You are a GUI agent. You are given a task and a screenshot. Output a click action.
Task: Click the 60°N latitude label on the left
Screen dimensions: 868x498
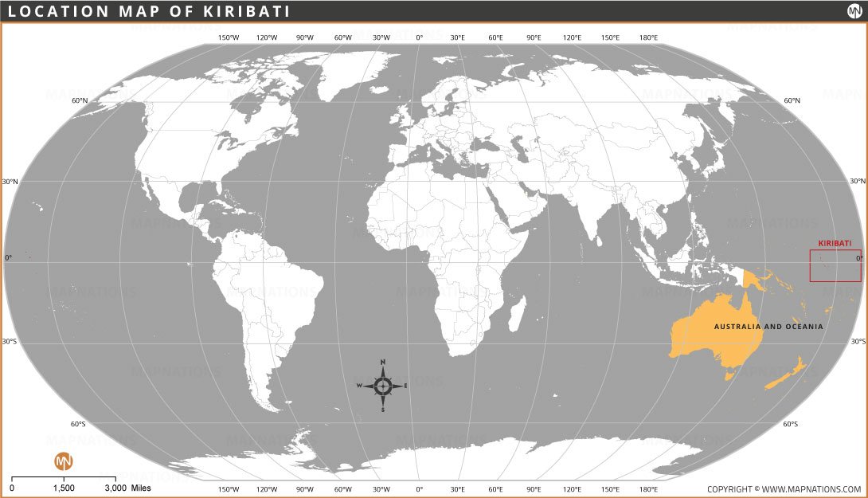click(x=80, y=100)
